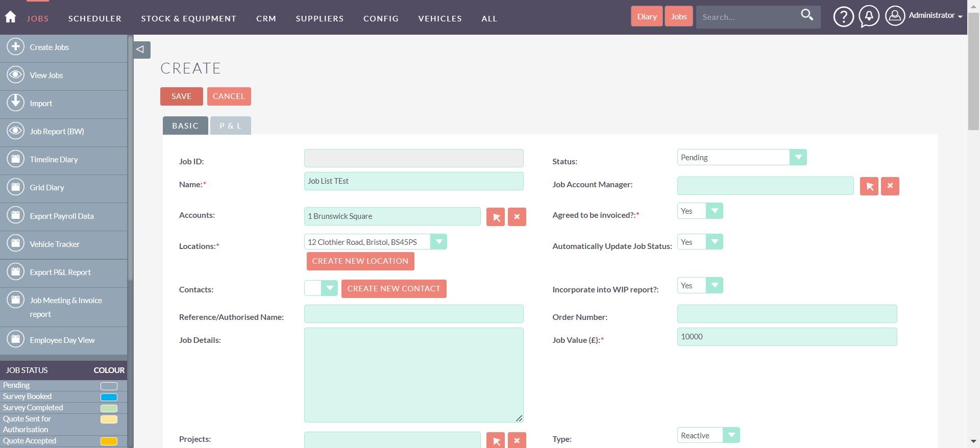This screenshot has width=980, height=448.
Task: Click the search magnifier icon
Action: click(x=806, y=15)
